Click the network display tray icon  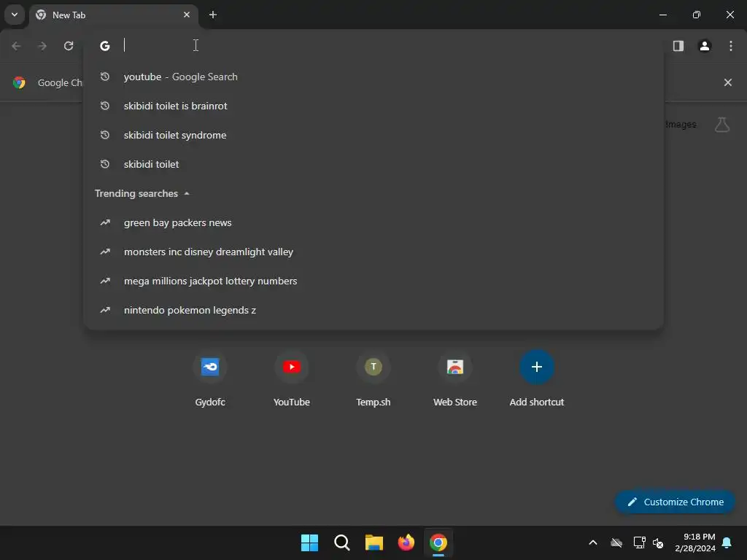(639, 542)
